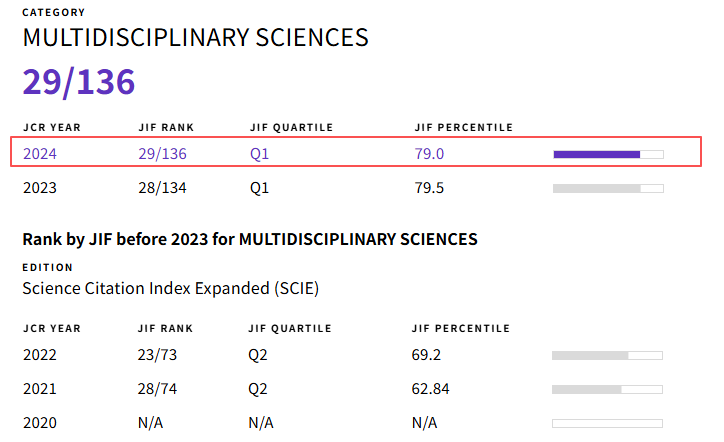Click the empty 2020 percentile bar
Viewport: 724px width, 442px height.
pos(607,423)
